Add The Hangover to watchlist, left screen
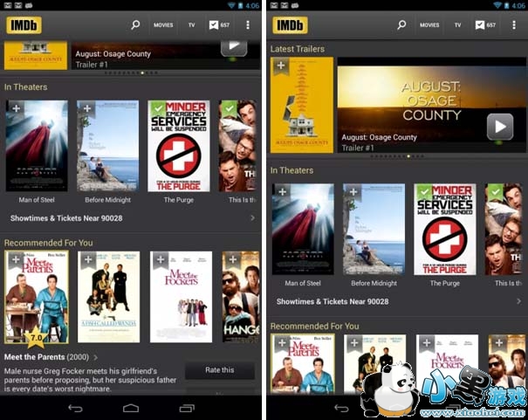528x420 pixels. tap(233, 259)
